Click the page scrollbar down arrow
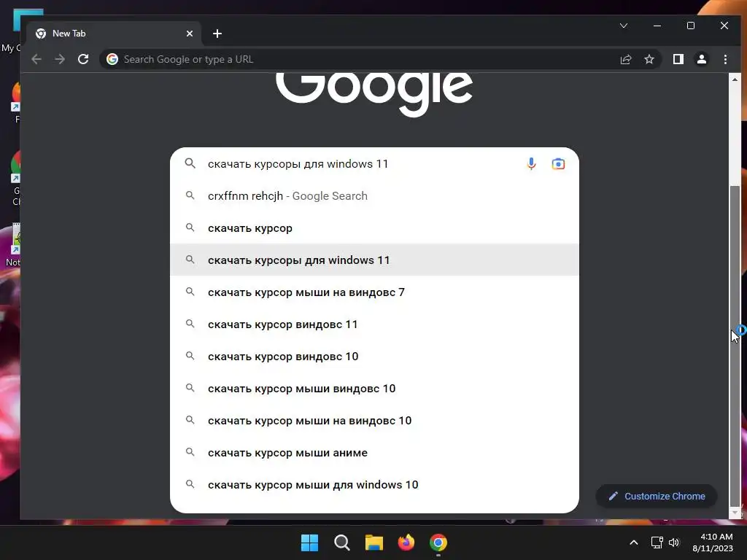The width and height of the screenshot is (747, 560). [735, 513]
